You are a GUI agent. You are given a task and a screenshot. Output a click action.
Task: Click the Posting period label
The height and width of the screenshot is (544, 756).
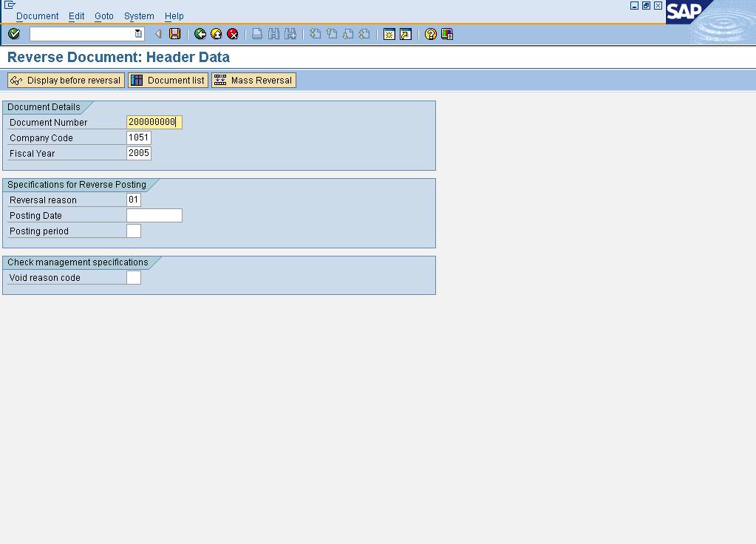(39, 231)
